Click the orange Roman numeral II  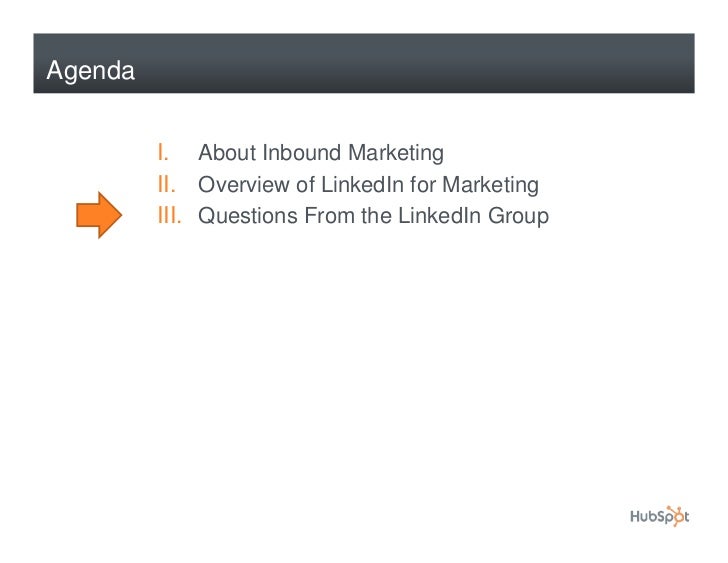click(x=165, y=184)
